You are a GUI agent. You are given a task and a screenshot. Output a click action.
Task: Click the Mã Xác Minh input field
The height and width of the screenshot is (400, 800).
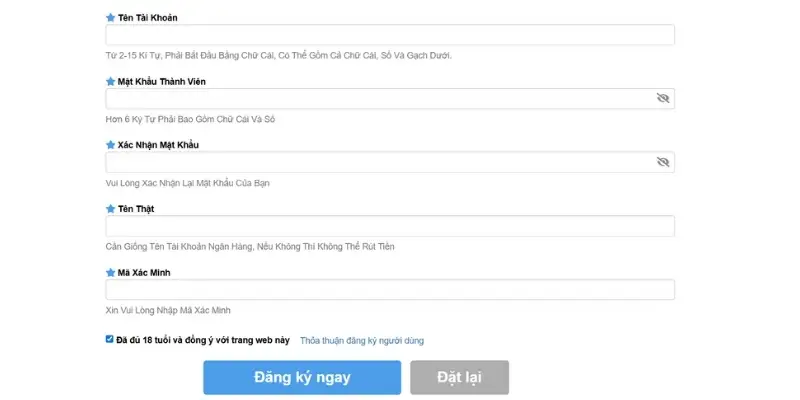pyautogui.click(x=390, y=289)
